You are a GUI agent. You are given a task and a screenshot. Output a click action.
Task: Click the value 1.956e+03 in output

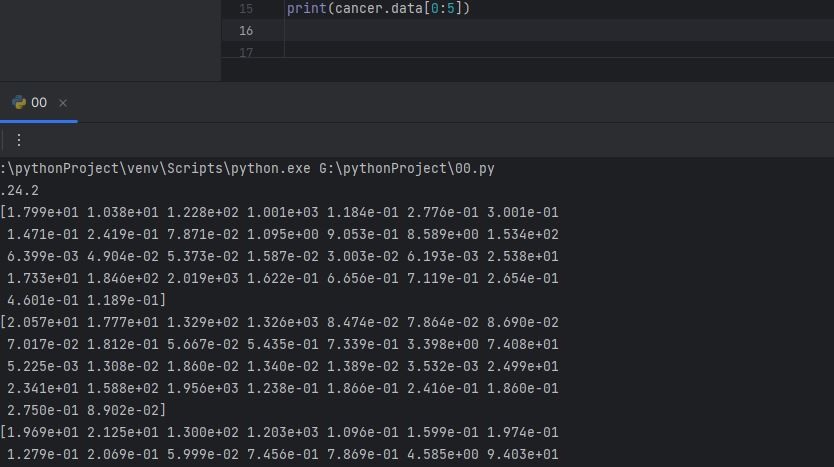[203, 389]
